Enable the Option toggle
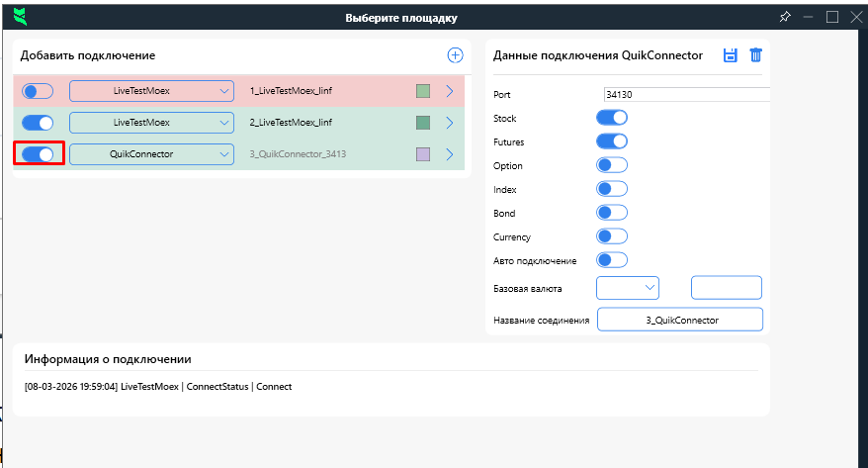The image size is (868, 468). 612,165
